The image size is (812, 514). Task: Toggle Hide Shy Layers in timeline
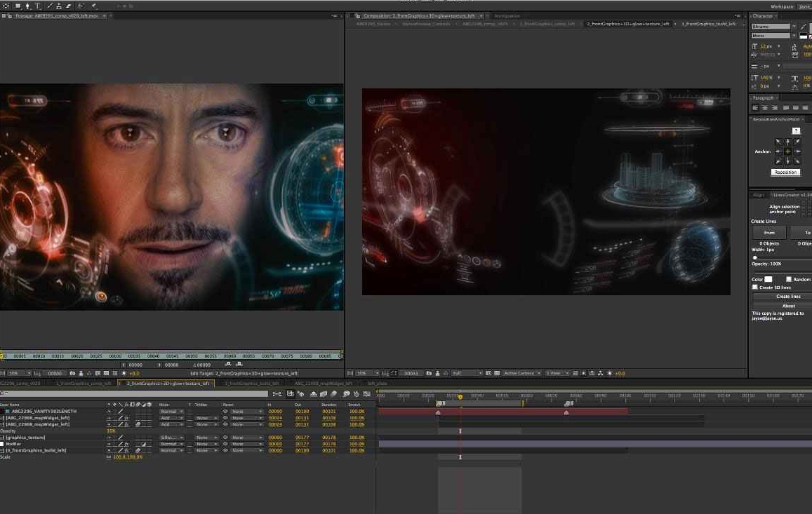(313, 394)
